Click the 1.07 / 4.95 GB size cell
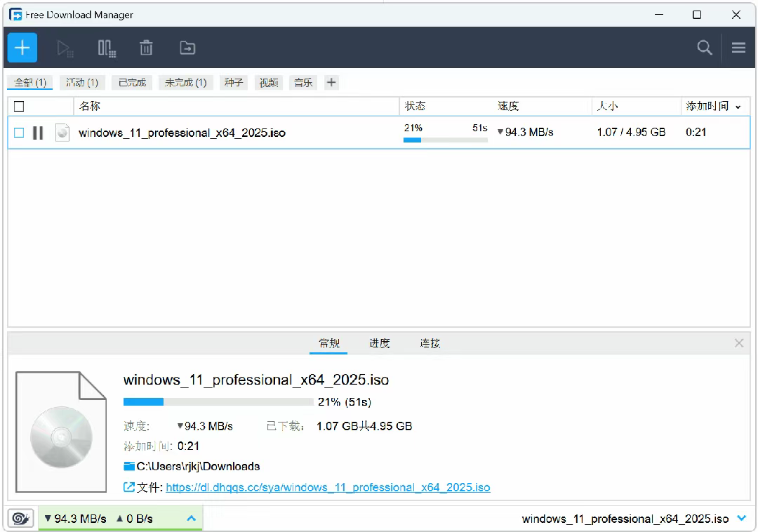The image size is (758, 532). click(631, 132)
